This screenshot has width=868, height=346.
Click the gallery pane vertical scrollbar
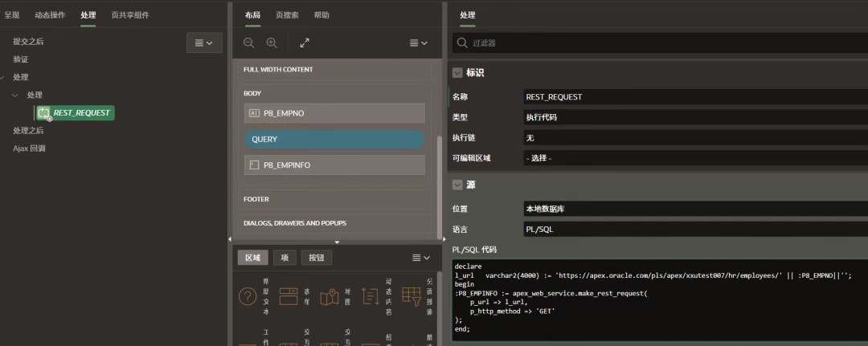pyautogui.click(x=439, y=310)
